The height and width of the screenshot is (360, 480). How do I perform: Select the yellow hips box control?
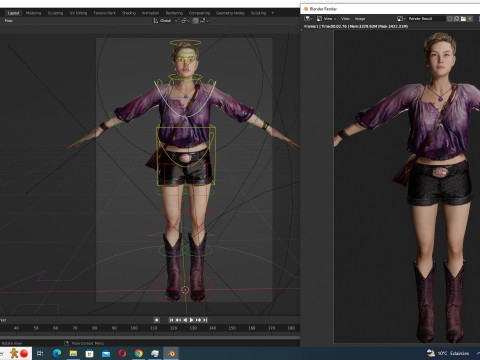point(186,156)
